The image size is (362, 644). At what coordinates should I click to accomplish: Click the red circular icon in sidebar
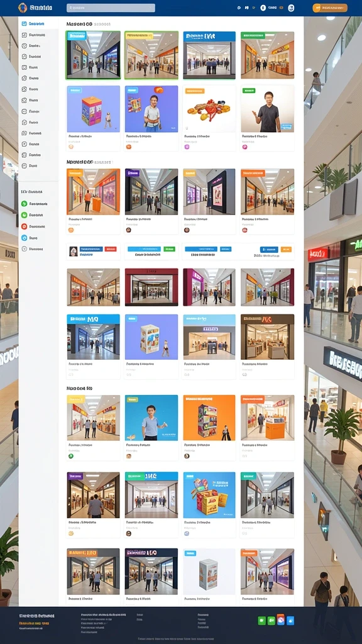tap(25, 226)
